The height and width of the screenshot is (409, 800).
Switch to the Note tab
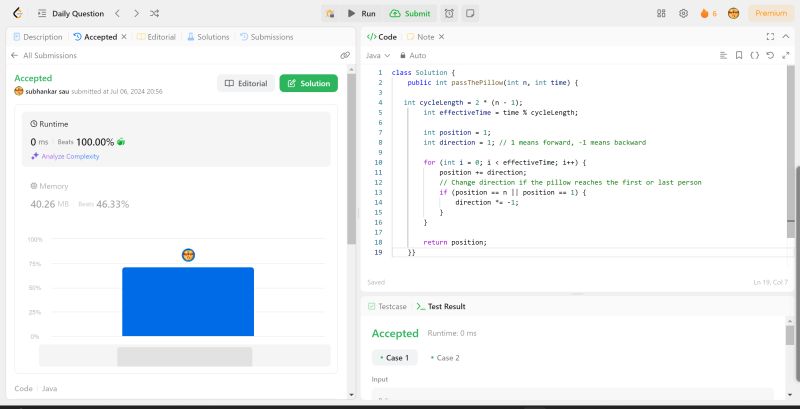click(421, 37)
